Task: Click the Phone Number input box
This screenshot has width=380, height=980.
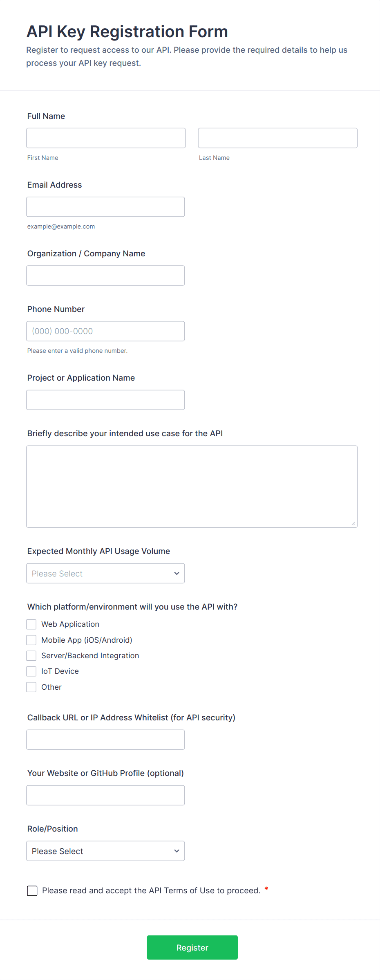Action: 105,331
